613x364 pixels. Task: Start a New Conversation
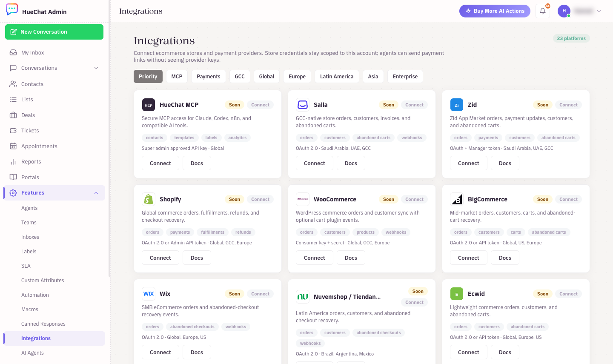pyautogui.click(x=54, y=32)
